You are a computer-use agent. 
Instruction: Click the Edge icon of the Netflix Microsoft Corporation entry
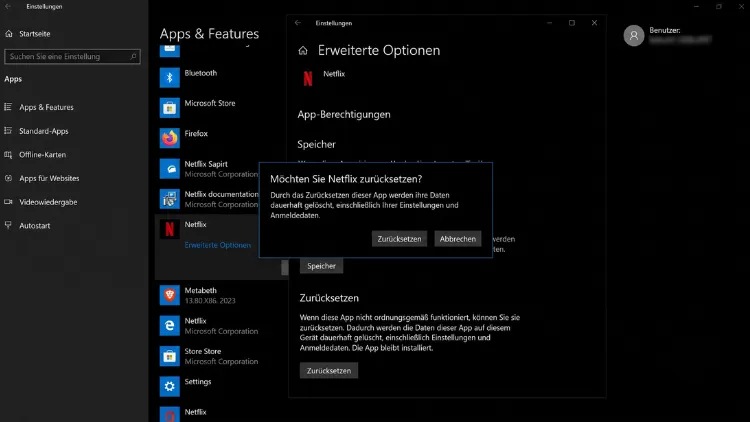coord(169,326)
